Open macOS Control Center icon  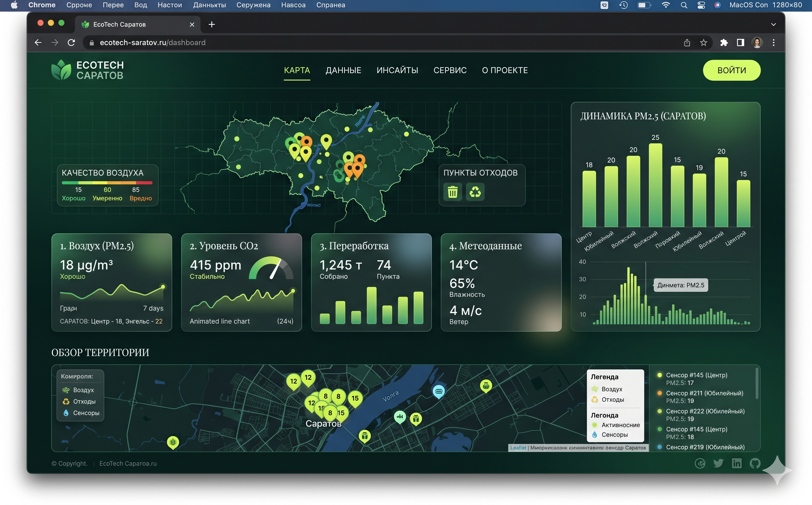pos(701,5)
